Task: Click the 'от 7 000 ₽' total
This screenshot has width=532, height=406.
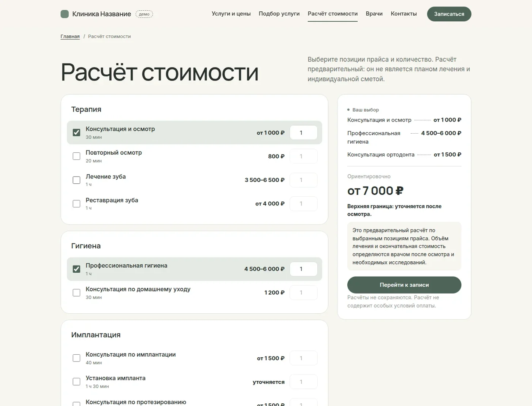Action: (375, 191)
